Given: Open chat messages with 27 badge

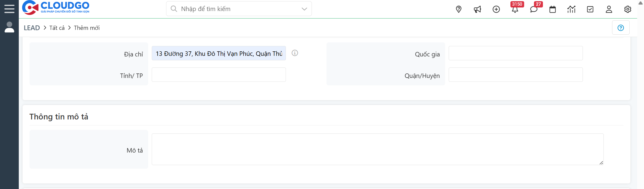Looking at the screenshot, I should click(534, 9).
